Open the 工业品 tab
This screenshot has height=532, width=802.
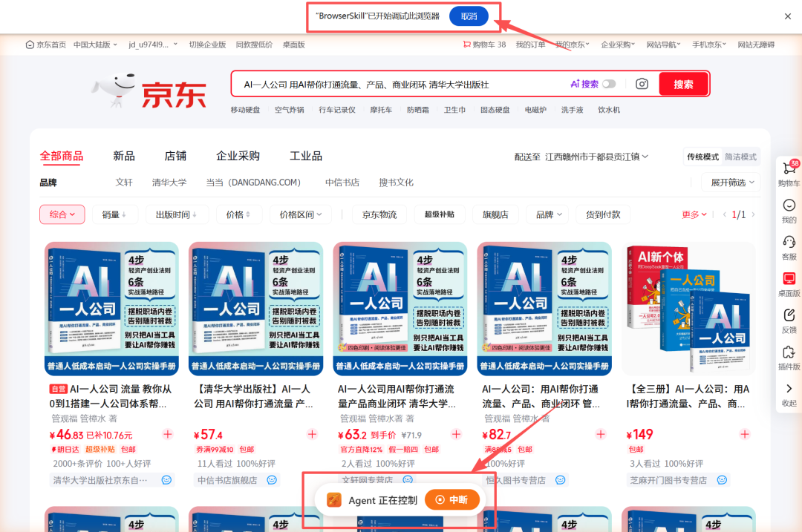(306, 156)
